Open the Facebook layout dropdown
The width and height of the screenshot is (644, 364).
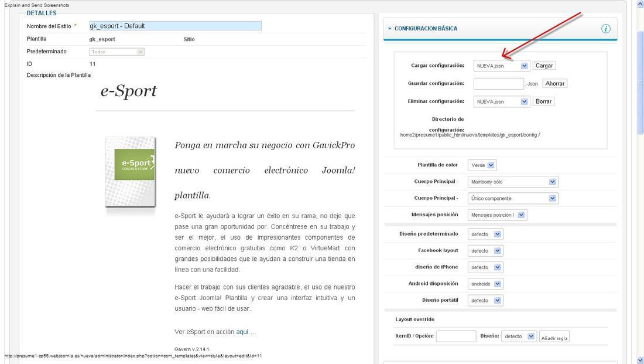[485, 250]
